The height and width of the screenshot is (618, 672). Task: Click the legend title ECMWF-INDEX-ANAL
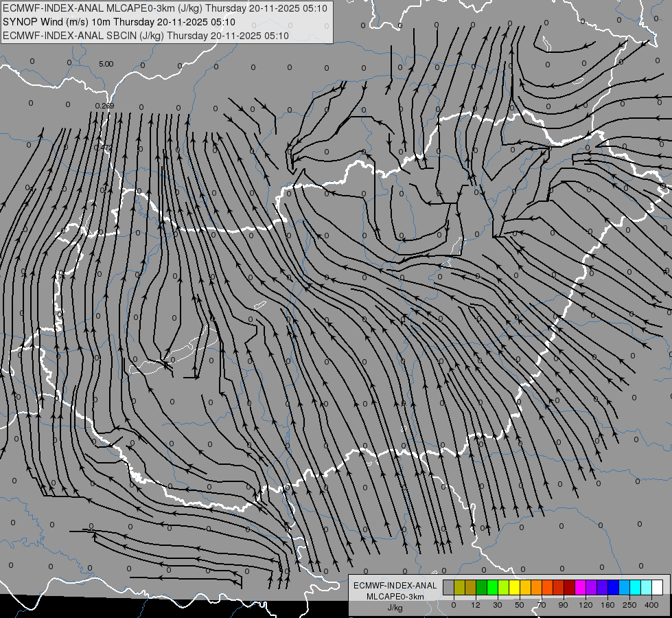[x=395, y=586]
